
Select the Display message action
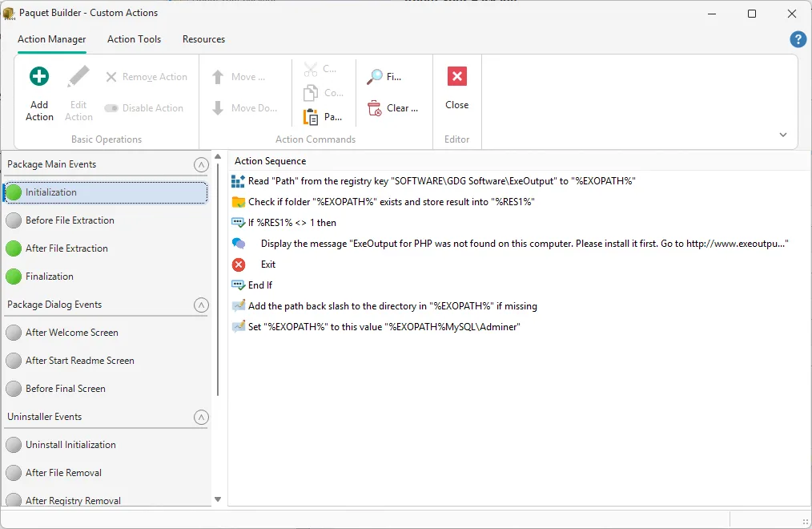click(x=524, y=244)
